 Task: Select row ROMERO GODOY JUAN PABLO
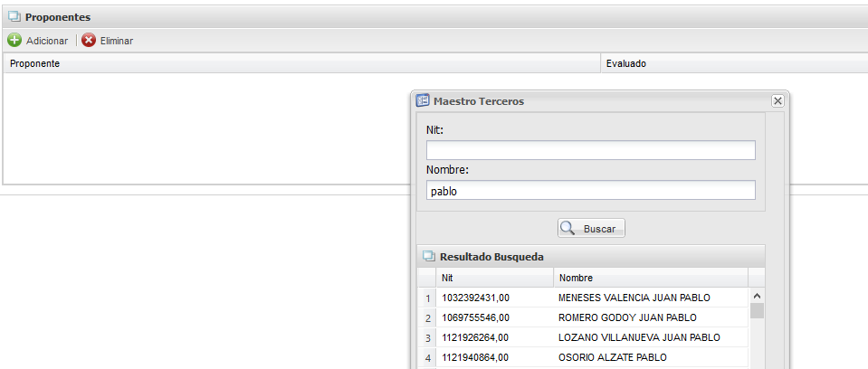click(x=627, y=317)
